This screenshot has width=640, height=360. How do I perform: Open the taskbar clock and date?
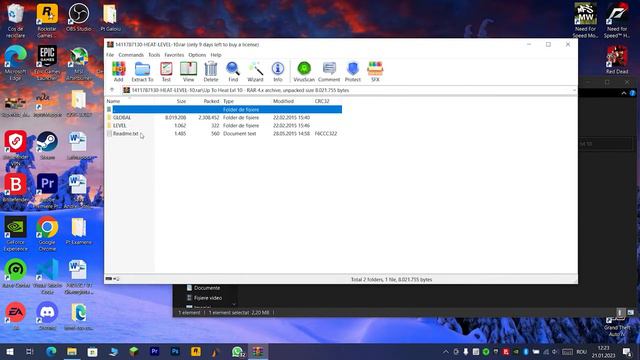pos(603,351)
